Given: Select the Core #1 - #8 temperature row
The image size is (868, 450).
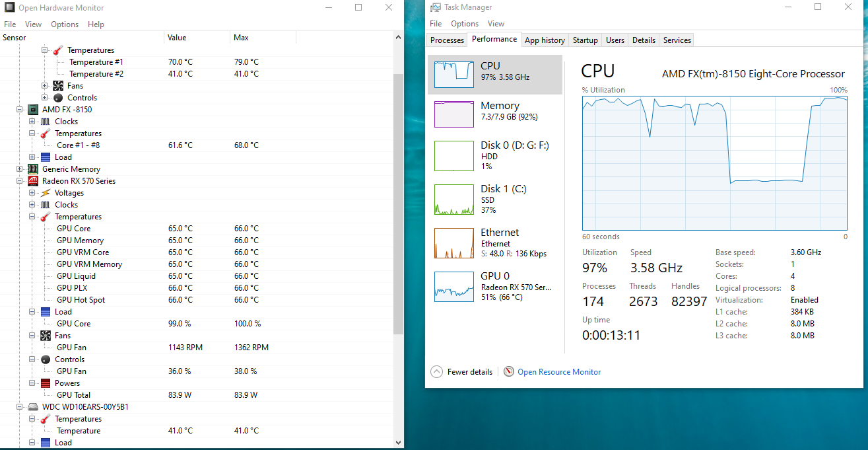Looking at the screenshot, I should pyautogui.click(x=197, y=145).
